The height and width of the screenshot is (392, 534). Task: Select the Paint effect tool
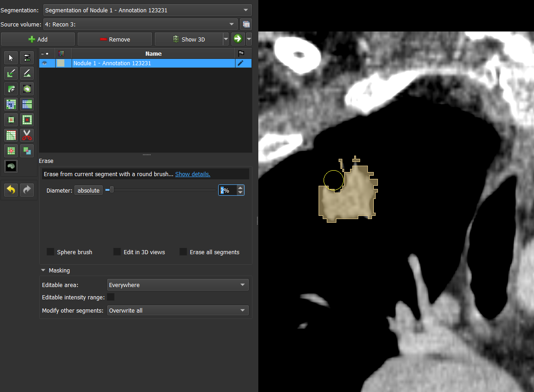pyautogui.click(x=10, y=73)
